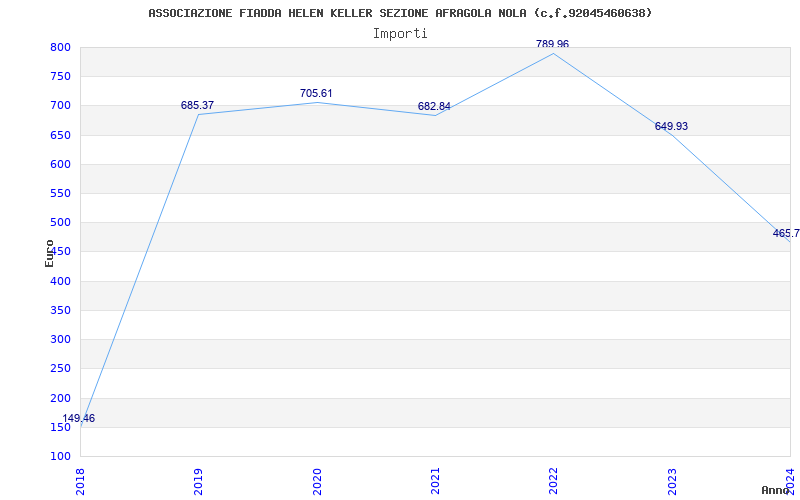Click the 2018 x-axis year label
Screen dimensions: 800x500
(80, 481)
